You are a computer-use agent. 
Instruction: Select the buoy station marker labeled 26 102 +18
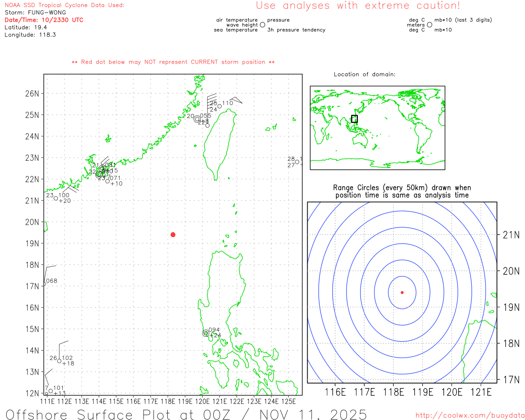coord(59,361)
